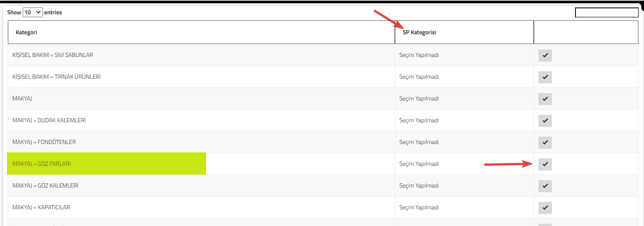This screenshot has width=644, height=226.
Task: Click Seçim Yapılmadı in GÖZ FARLARI row
Action: coord(419,164)
